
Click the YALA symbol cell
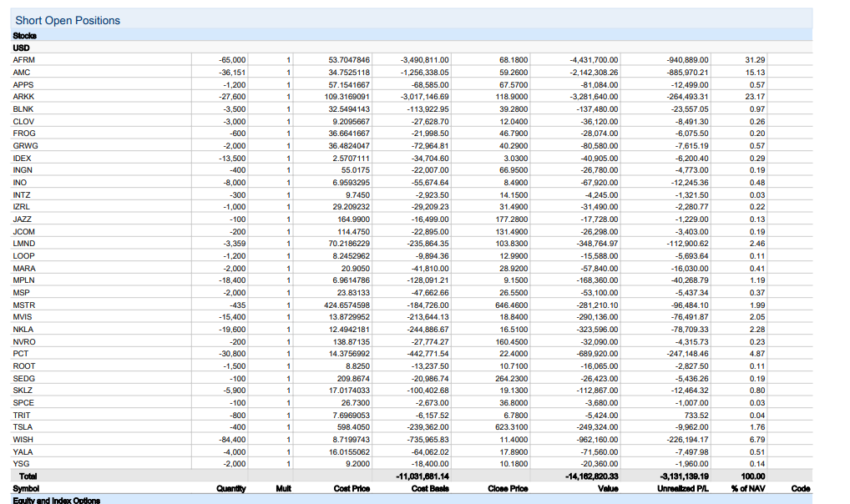23,452
